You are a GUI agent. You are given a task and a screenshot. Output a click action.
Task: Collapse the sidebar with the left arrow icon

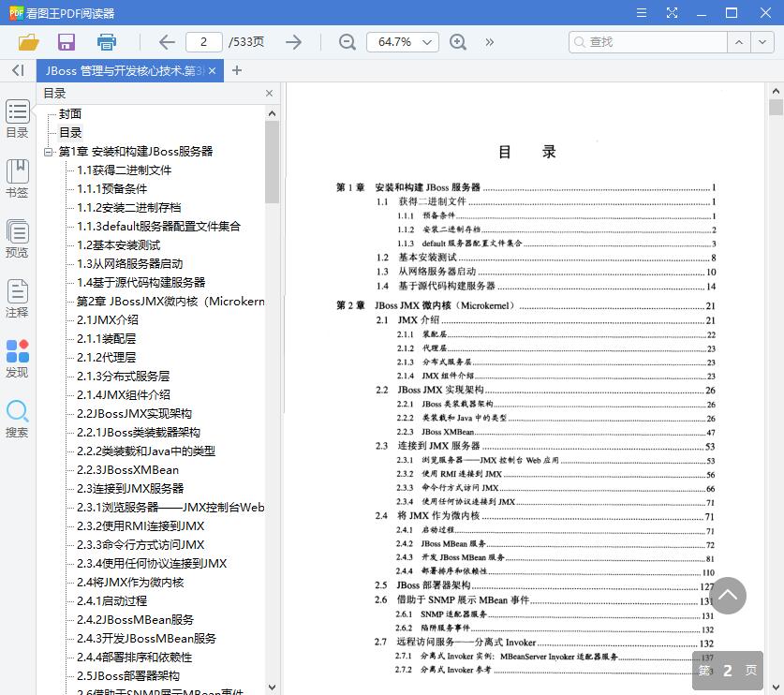18,70
